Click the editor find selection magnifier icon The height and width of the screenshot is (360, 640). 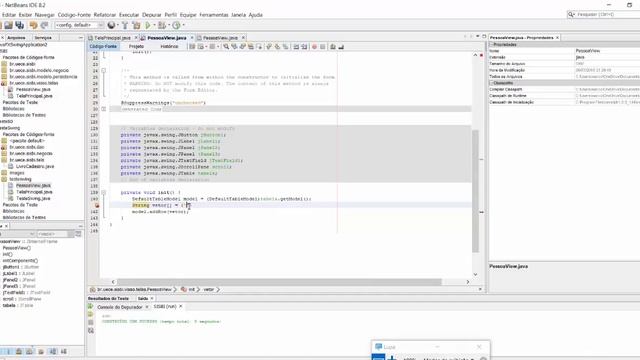(226, 47)
